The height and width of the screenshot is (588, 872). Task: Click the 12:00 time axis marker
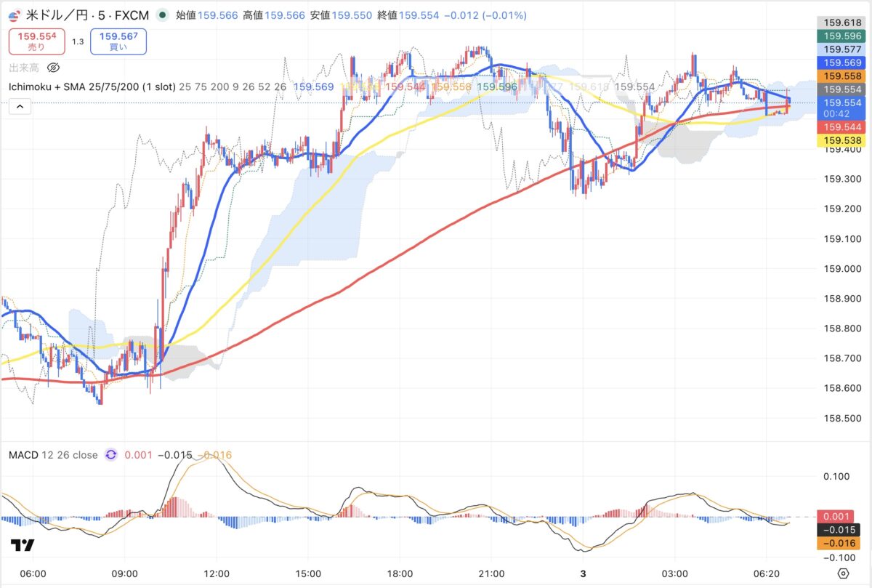[217, 573]
